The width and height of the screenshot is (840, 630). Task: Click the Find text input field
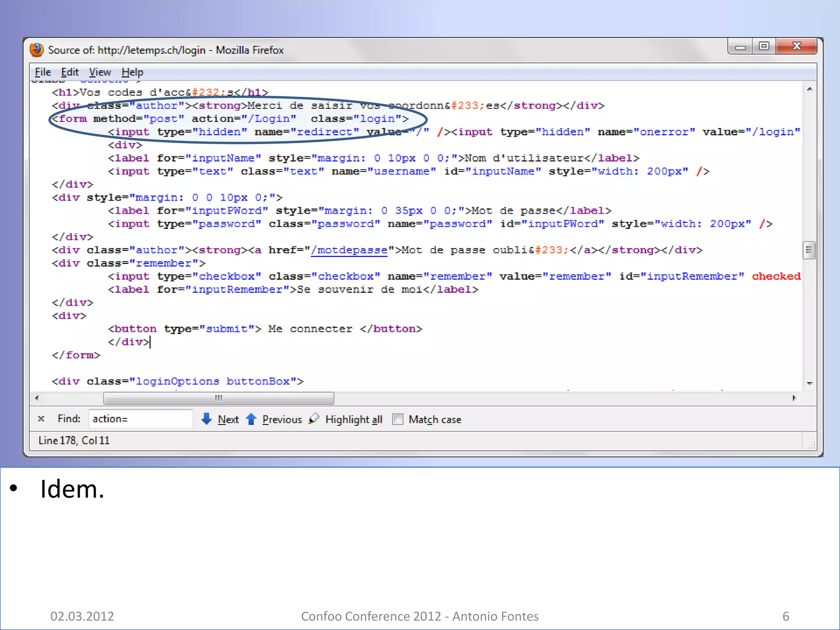click(x=140, y=419)
